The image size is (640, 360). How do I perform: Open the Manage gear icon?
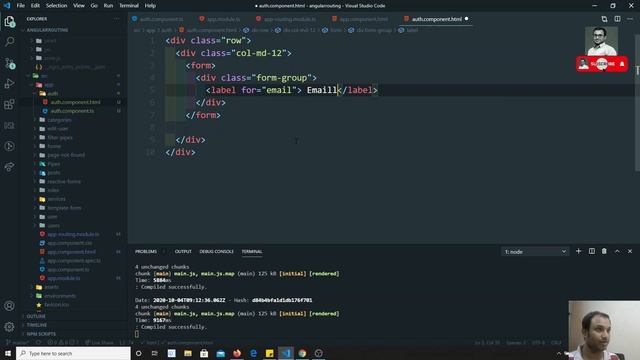(x=9, y=327)
